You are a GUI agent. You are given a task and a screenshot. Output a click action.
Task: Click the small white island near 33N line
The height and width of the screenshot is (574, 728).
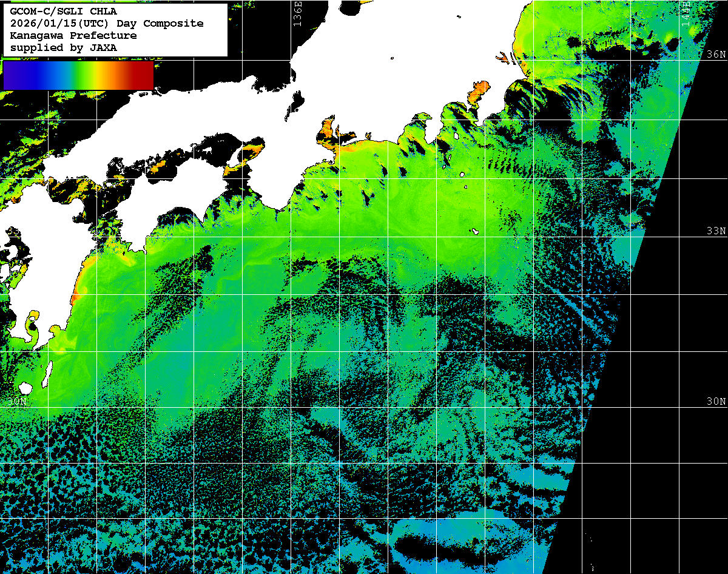475,231
